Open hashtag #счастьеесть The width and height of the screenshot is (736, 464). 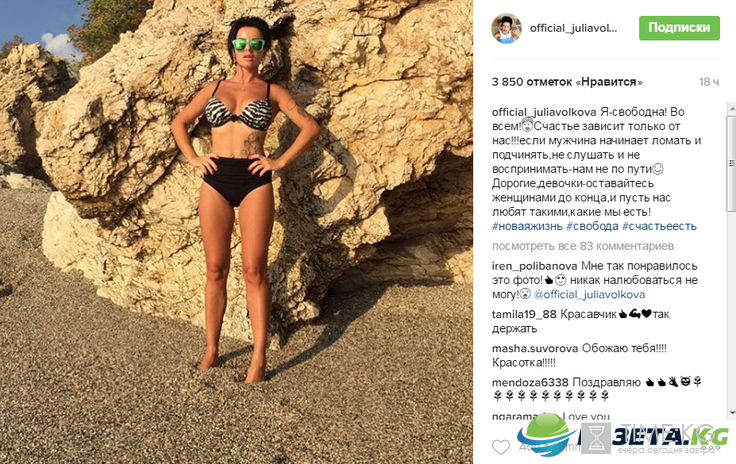tap(659, 226)
